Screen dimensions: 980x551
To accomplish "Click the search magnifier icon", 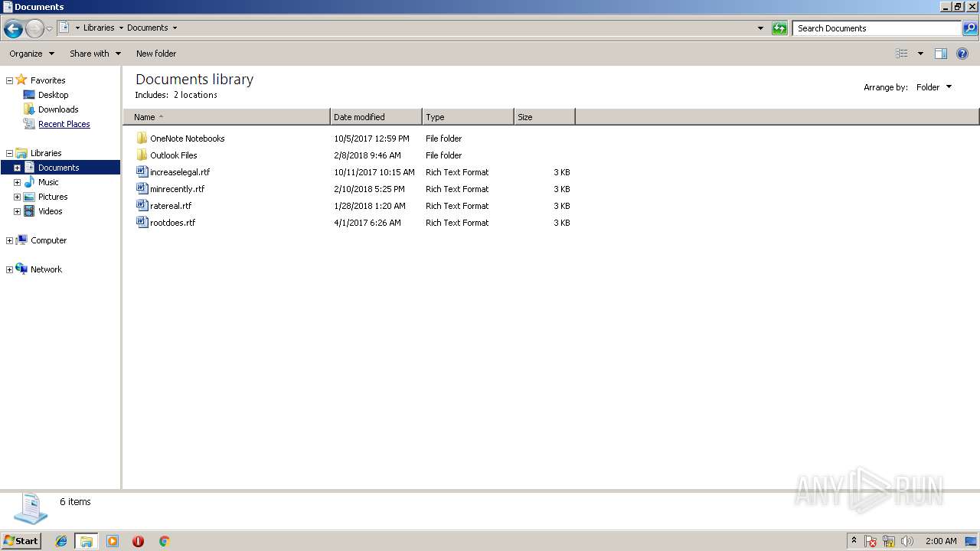I will click(970, 28).
